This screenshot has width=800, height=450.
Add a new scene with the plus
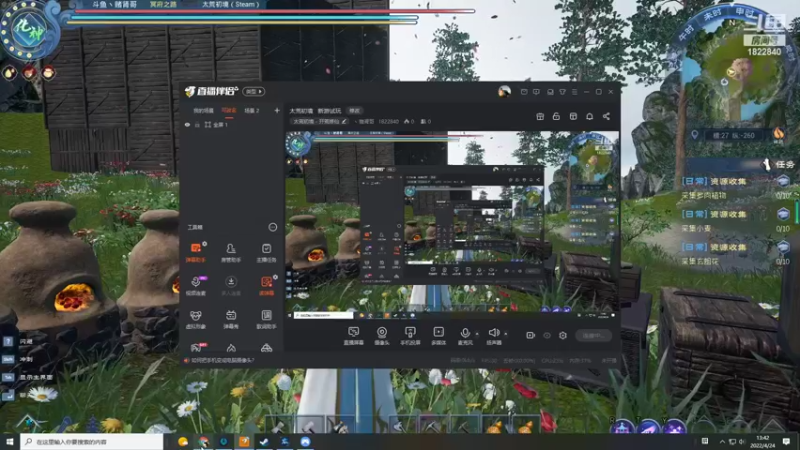pos(277,110)
